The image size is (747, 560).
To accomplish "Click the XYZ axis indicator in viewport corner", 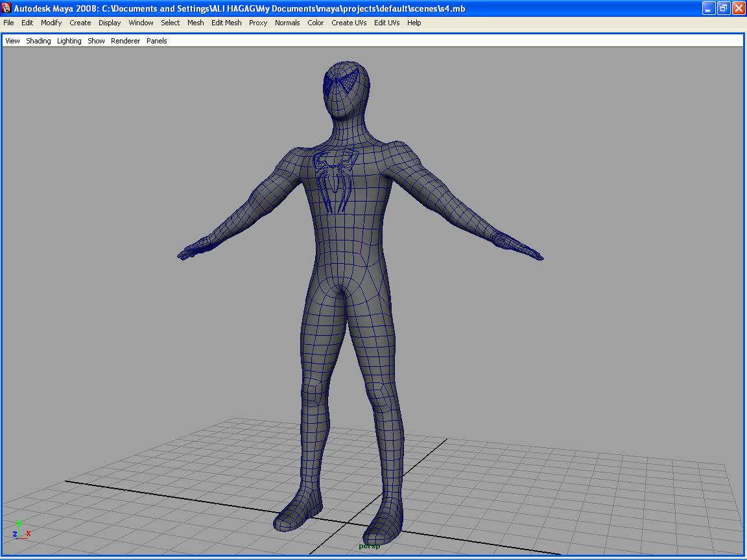I will point(21,530).
